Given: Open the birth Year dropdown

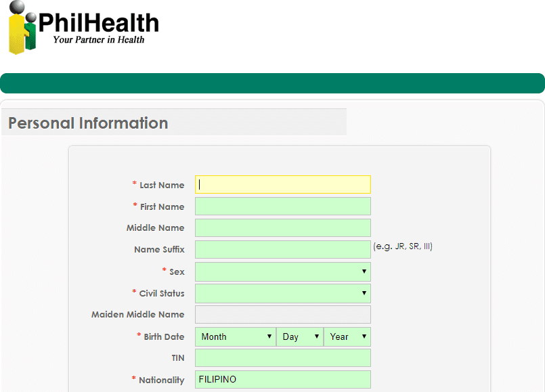Looking at the screenshot, I should 347,336.
